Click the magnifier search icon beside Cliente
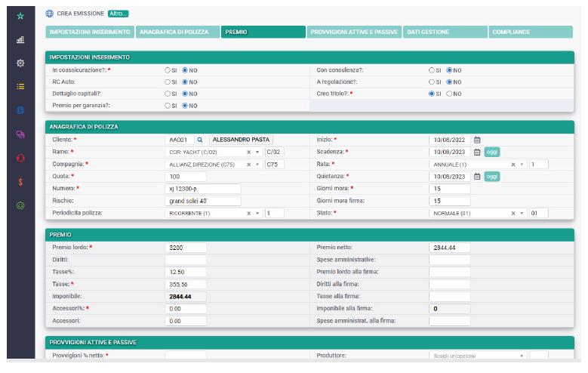This screenshot has width=588, height=373. pos(200,140)
